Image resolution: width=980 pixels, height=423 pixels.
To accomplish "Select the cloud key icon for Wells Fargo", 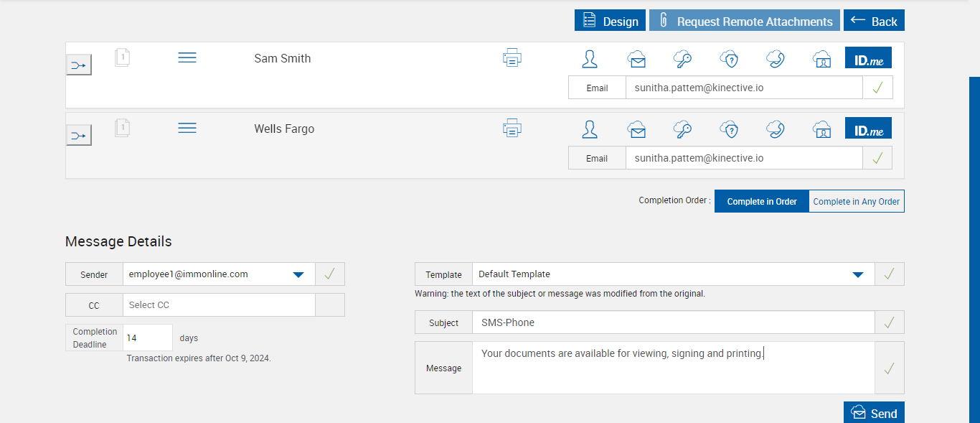I will click(x=682, y=129).
